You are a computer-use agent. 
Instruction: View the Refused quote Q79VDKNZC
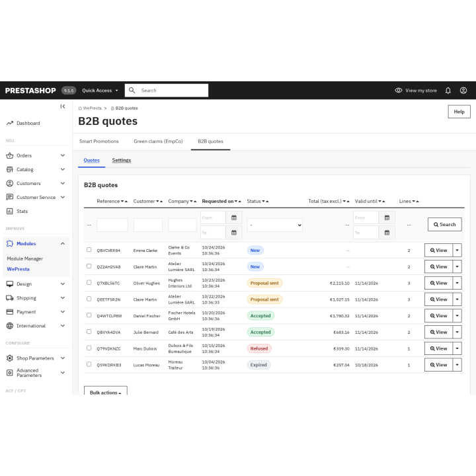pyautogui.click(x=438, y=348)
